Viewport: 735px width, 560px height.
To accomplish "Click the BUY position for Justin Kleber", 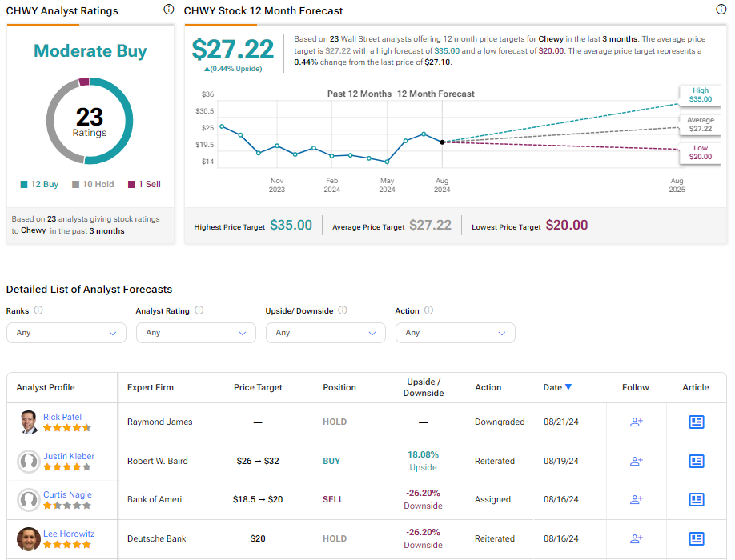I will (331, 461).
